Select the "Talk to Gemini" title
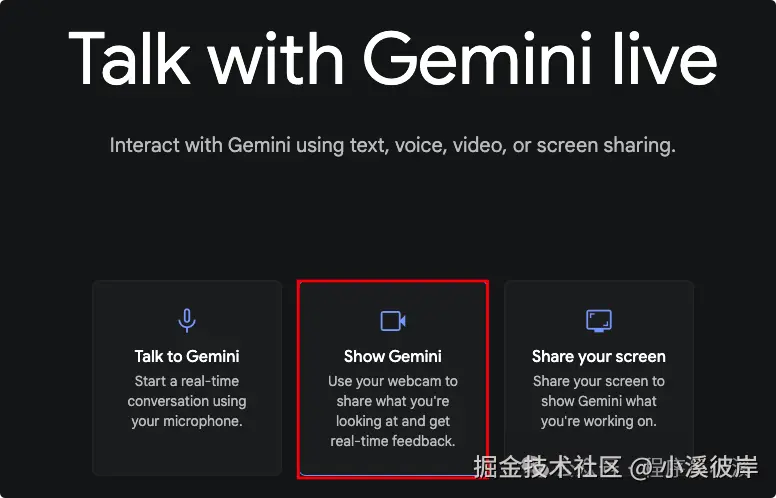Image resolution: width=776 pixels, height=498 pixels. [x=187, y=356]
